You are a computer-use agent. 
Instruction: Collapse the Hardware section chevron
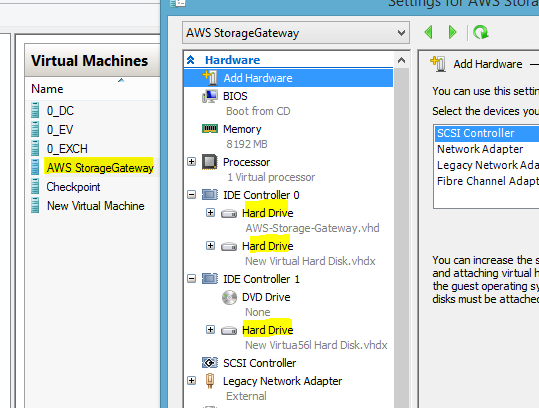(190, 60)
